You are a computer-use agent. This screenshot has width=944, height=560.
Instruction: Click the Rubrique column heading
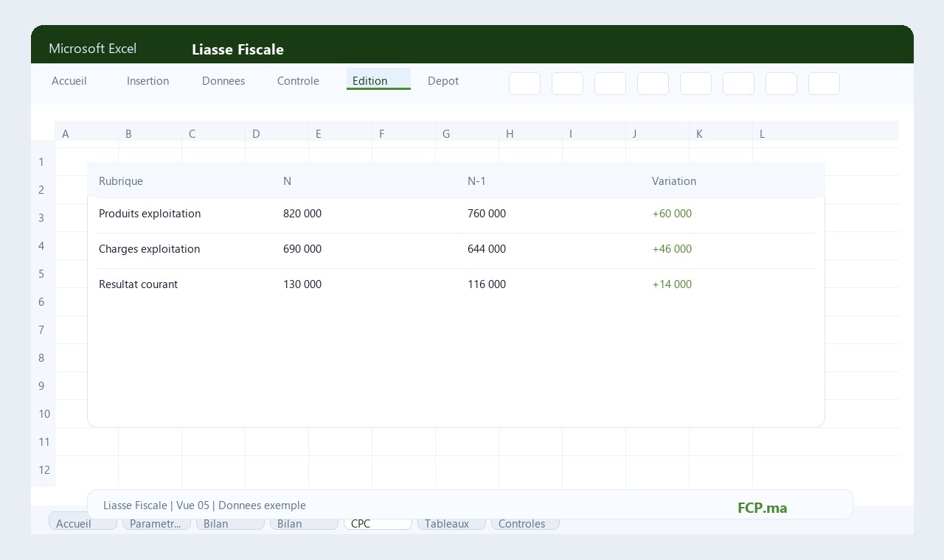[121, 181]
